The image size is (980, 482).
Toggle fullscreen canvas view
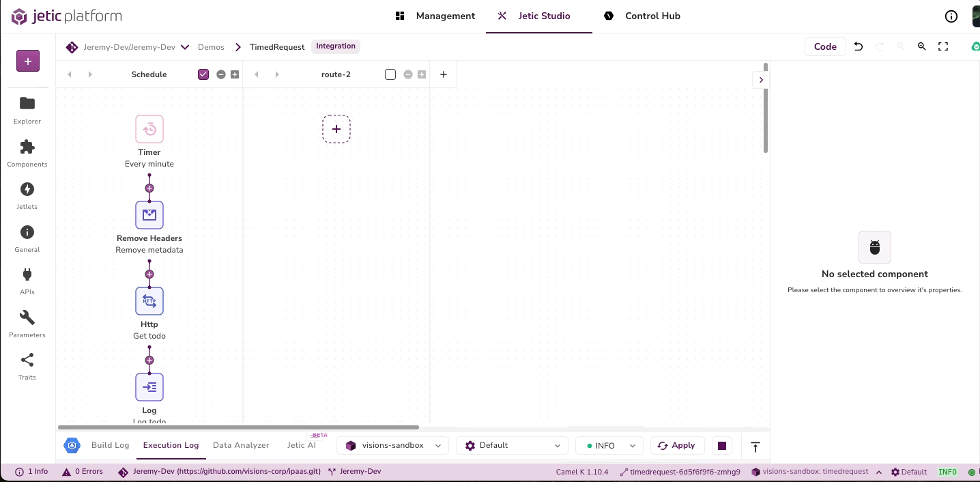tap(943, 46)
